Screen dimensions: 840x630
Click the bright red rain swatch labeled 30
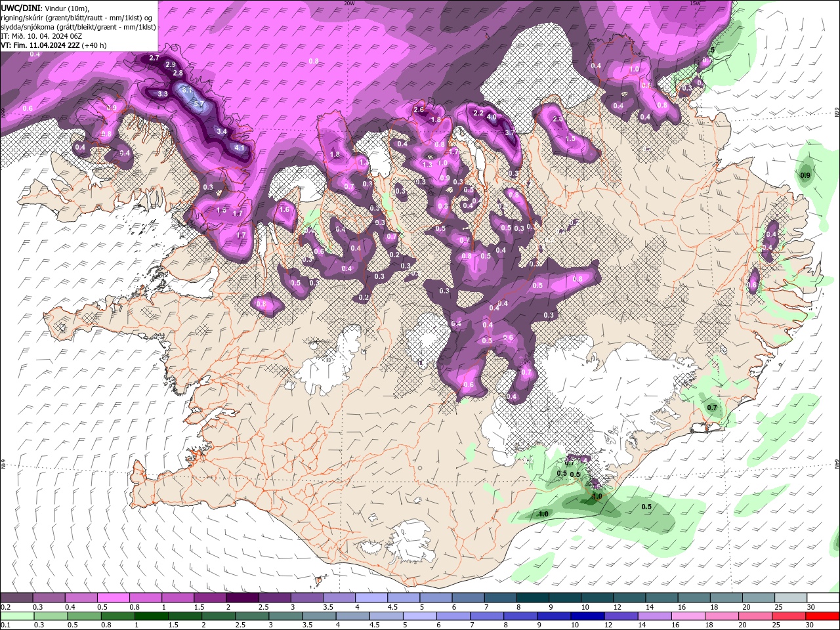click(x=822, y=616)
